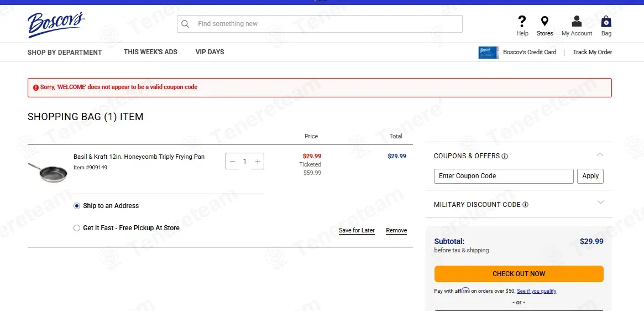Click the Boscov's credit card image

click(488, 52)
